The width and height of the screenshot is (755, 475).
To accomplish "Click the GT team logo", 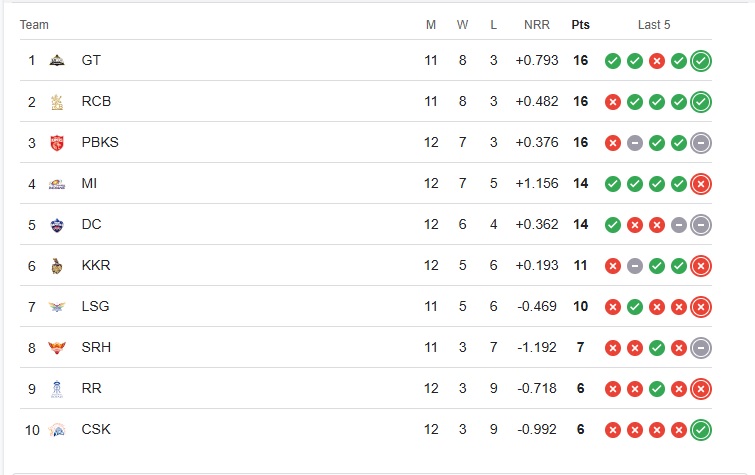I will coord(57,60).
